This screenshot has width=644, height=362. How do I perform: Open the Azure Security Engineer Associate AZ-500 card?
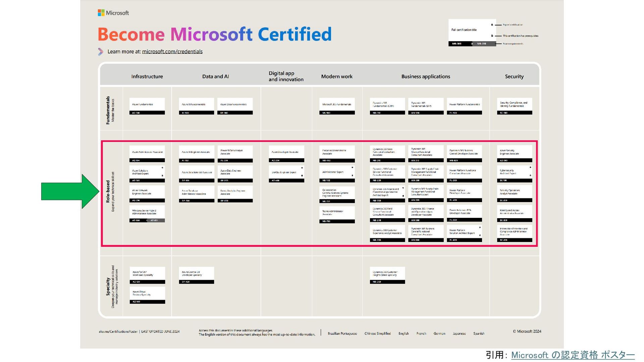pyautogui.click(x=515, y=154)
